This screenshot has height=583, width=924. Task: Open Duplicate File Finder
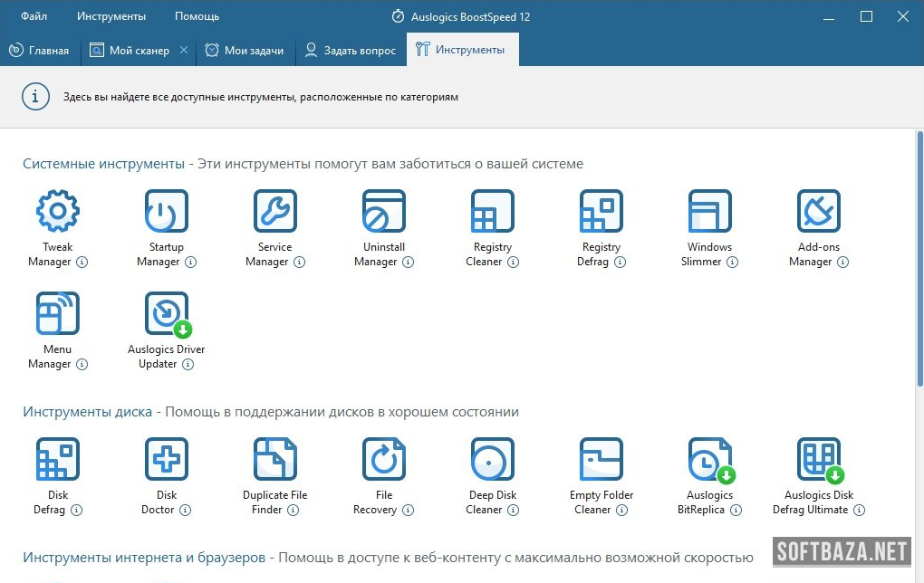point(274,460)
